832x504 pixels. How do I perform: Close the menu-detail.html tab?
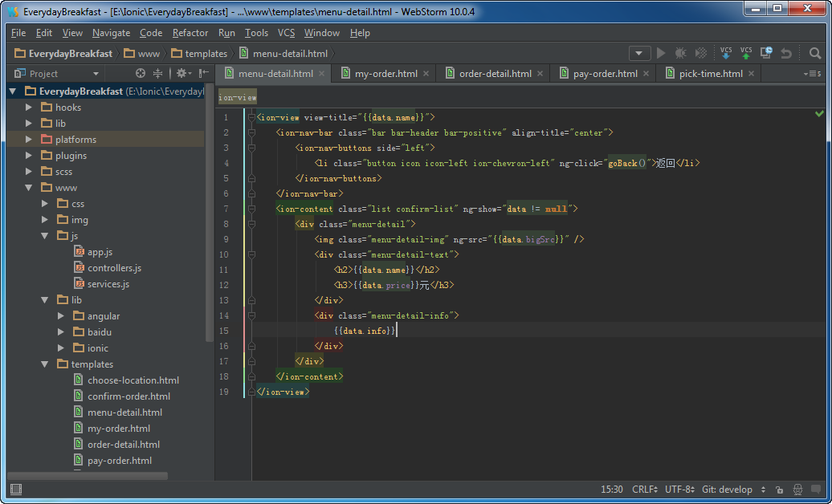point(321,74)
